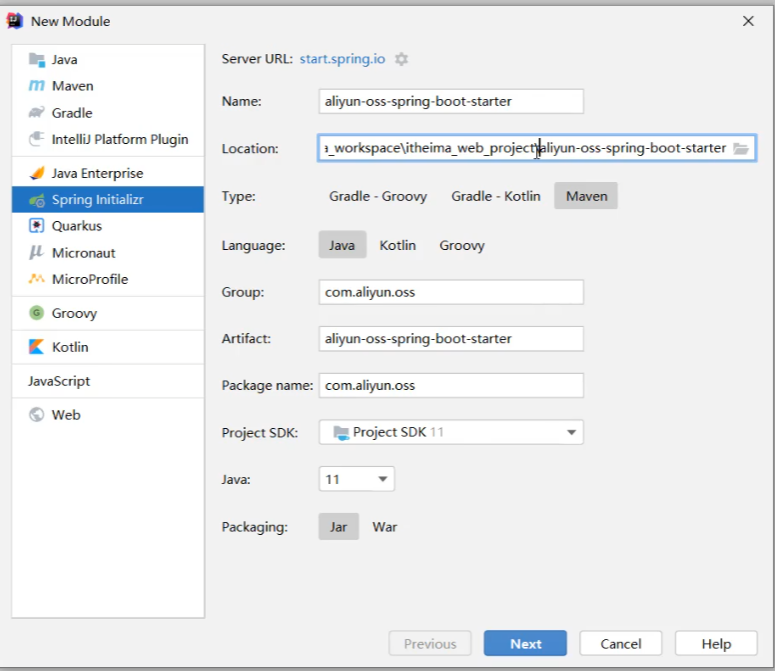Switch packaging to War

[384, 527]
